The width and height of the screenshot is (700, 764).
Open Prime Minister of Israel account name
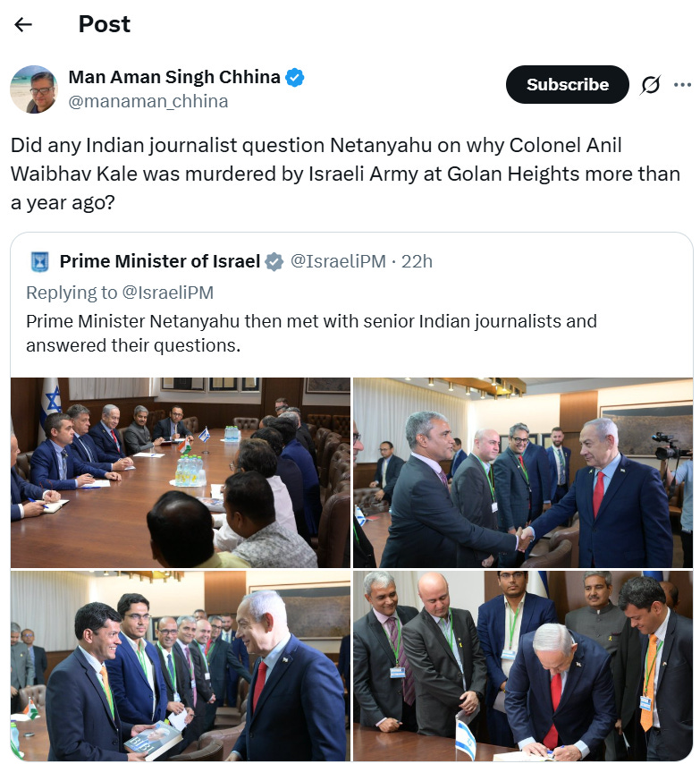point(160,261)
